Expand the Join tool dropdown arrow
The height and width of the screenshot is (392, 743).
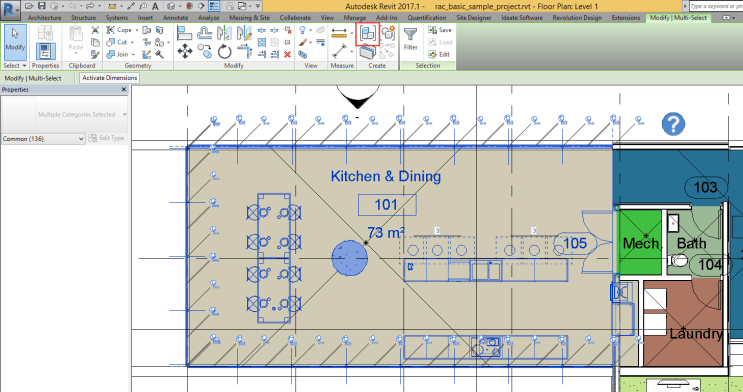click(133, 55)
